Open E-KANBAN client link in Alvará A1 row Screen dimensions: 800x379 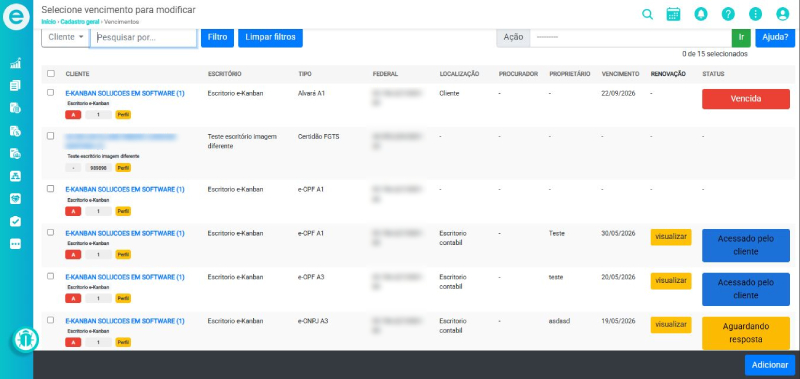(125, 93)
